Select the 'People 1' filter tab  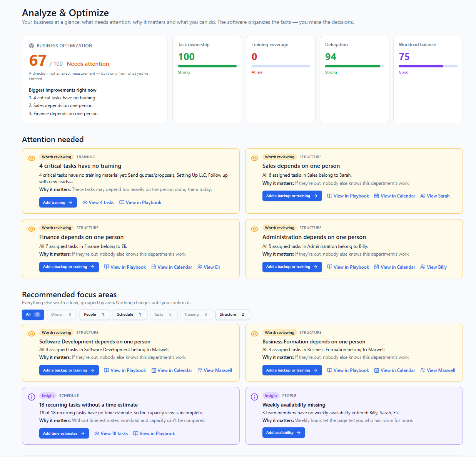(95, 315)
